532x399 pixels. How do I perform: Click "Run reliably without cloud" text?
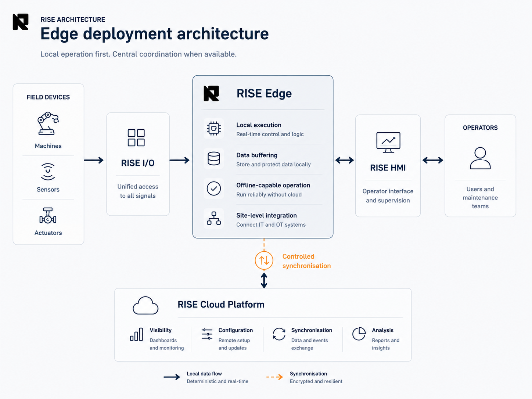pos(269,194)
